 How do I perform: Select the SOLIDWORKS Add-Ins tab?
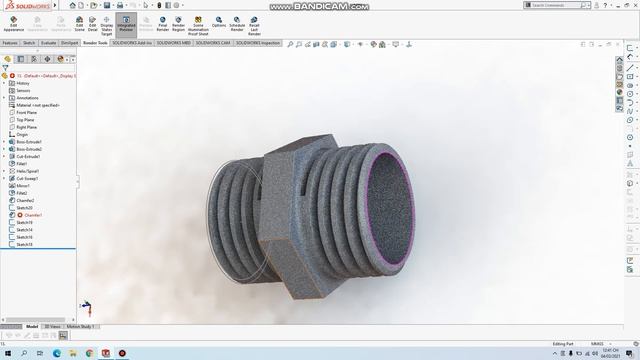pos(132,43)
